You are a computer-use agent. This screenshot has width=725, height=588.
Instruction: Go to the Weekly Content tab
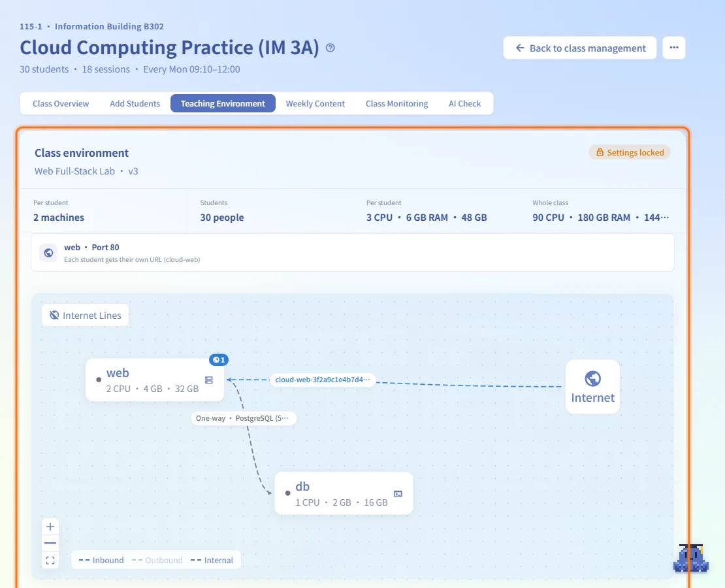315,103
